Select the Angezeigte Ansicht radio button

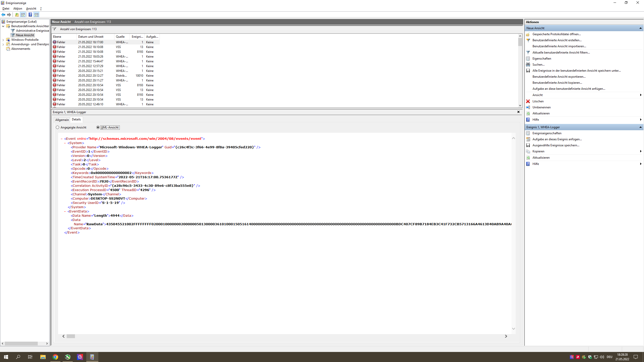(x=58, y=127)
